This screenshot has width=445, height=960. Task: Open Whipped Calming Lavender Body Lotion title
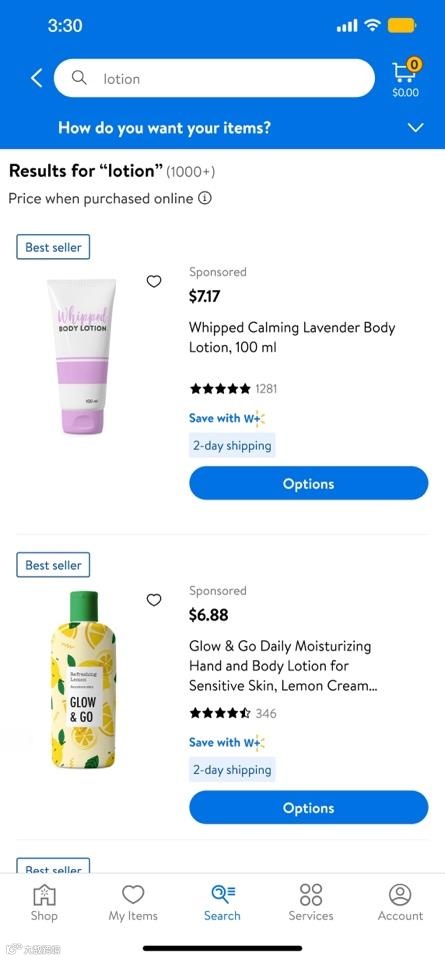(292, 337)
